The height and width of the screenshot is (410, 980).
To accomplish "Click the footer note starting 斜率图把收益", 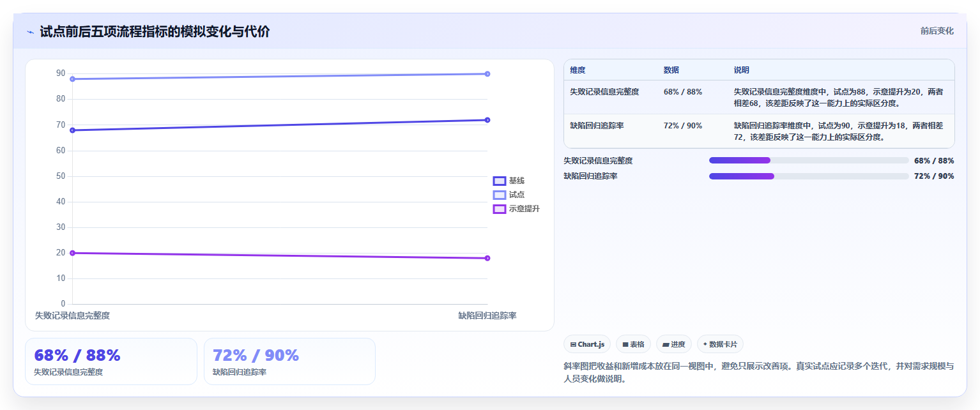I will 758,372.
